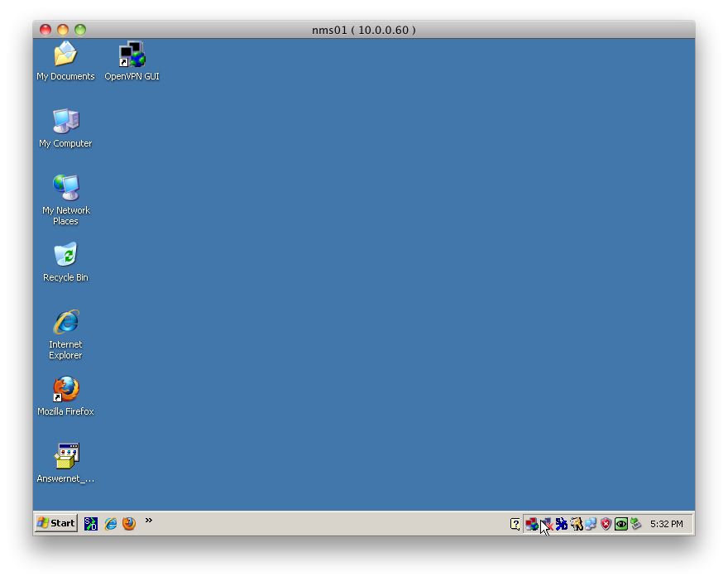Select the Recycle Bin desktop icon
This screenshot has height=581, width=728.
pos(65,262)
